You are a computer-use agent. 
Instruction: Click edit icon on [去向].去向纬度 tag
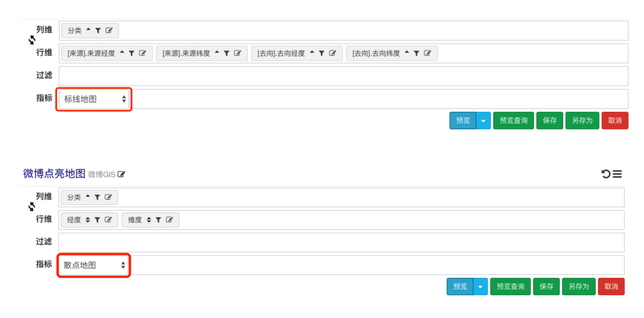coord(427,53)
